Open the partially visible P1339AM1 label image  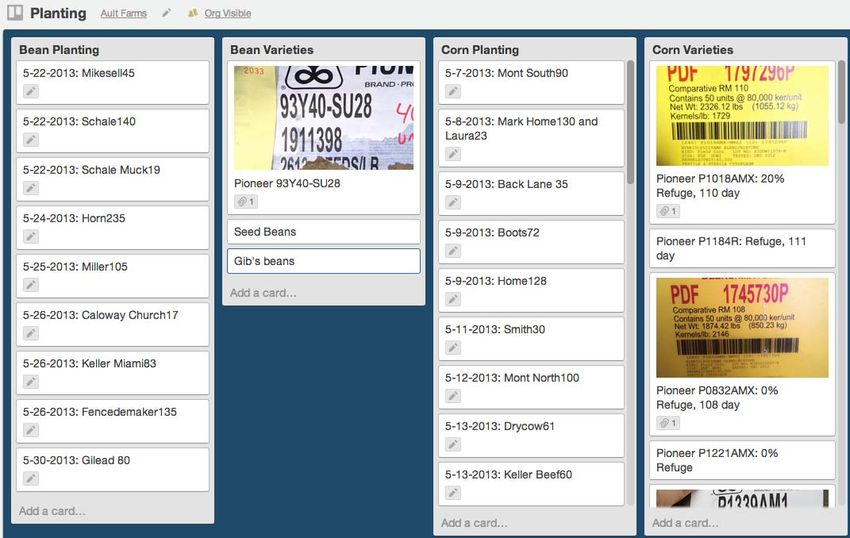point(742,498)
